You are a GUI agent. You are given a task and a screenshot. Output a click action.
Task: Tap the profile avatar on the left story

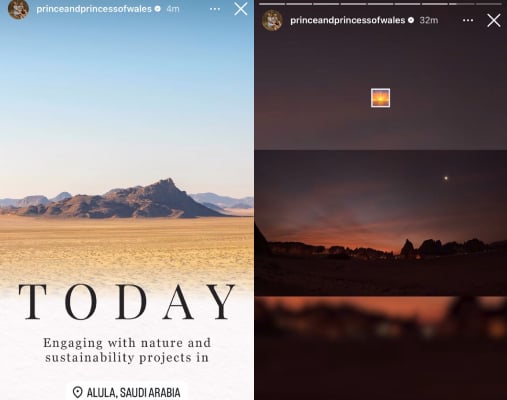tap(18, 9)
